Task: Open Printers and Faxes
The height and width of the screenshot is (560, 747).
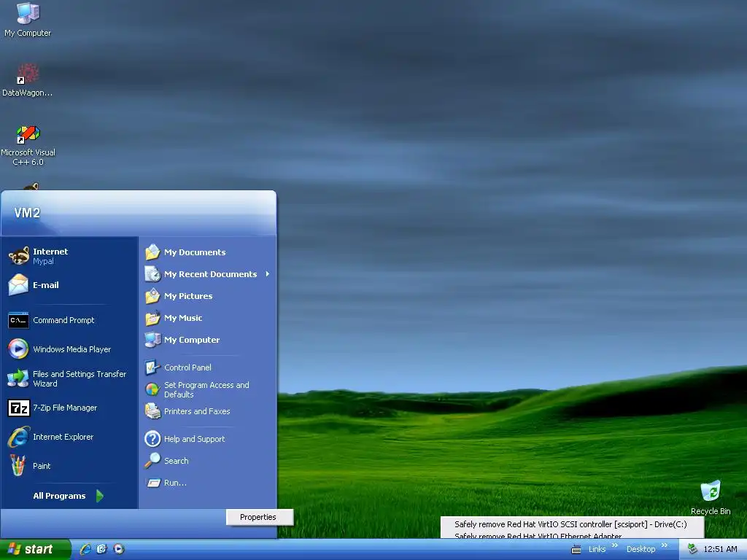Action: coord(208,411)
